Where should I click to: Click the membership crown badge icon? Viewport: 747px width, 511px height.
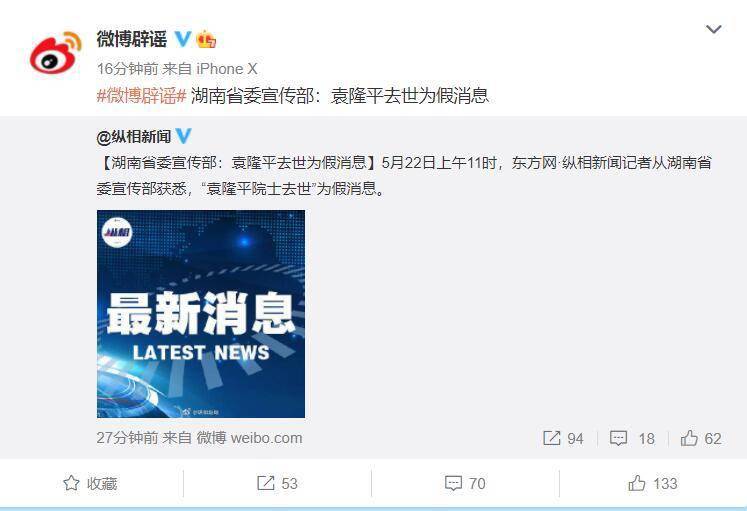tap(206, 39)
